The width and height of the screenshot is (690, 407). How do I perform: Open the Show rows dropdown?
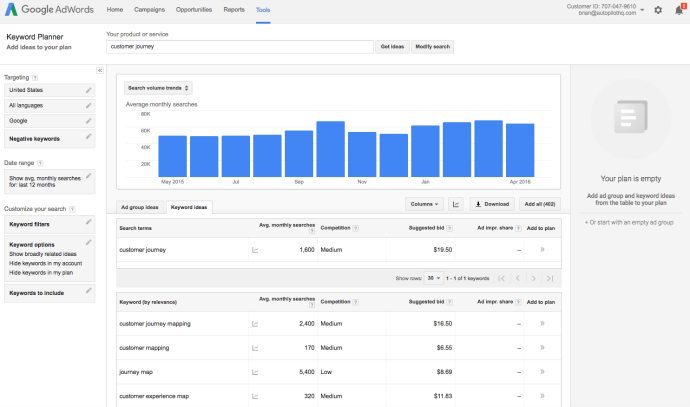[433, 278]
